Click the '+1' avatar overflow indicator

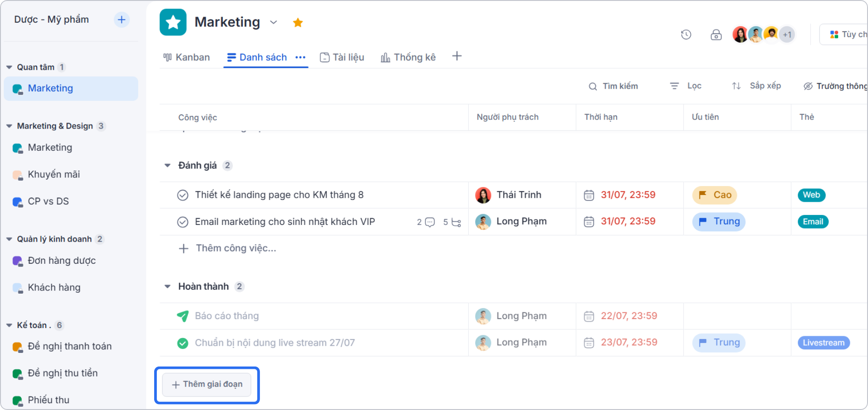coord(787,34)
